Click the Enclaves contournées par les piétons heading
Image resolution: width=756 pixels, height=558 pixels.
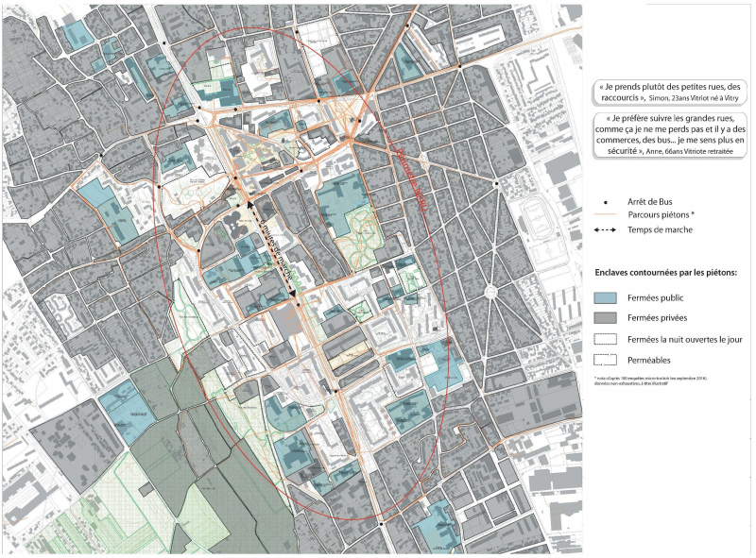tap(666, 273)
